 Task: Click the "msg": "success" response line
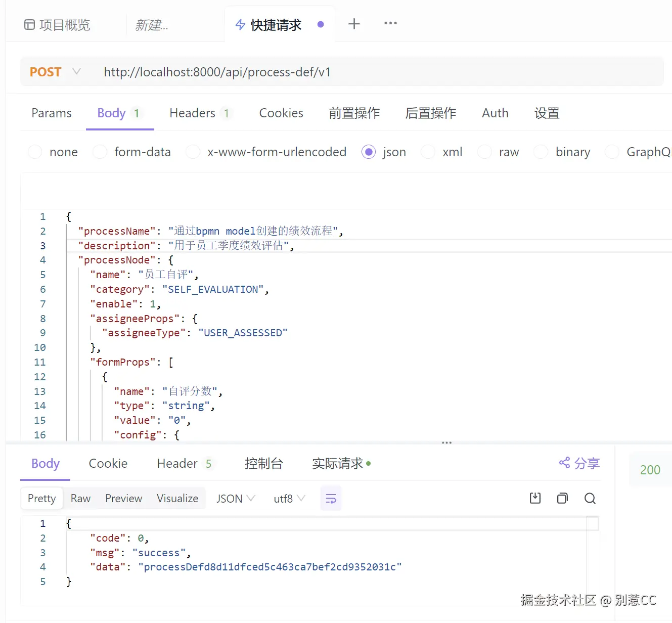tap(140, 553)
